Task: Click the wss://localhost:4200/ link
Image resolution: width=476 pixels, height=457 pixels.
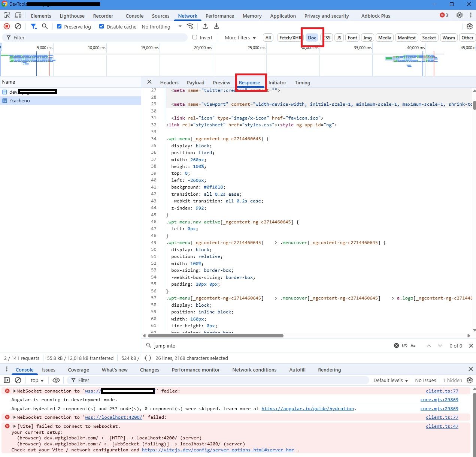Action: point(113,417)
